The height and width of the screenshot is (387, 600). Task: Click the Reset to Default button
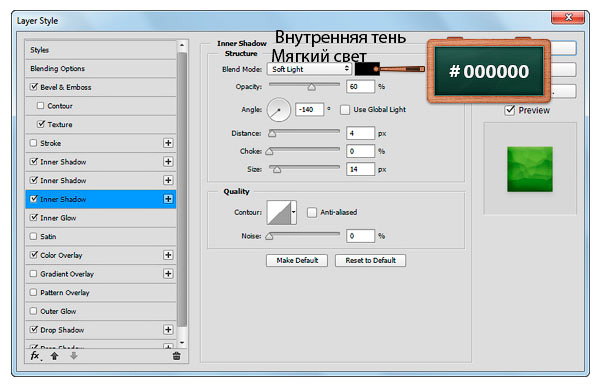point(370,260)
